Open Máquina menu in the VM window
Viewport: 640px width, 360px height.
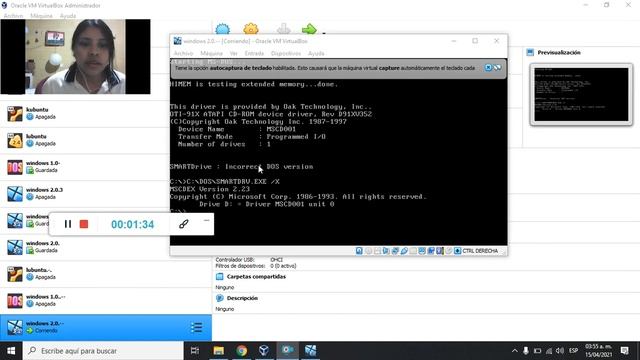pyautogui.click(x=211, y=53)
